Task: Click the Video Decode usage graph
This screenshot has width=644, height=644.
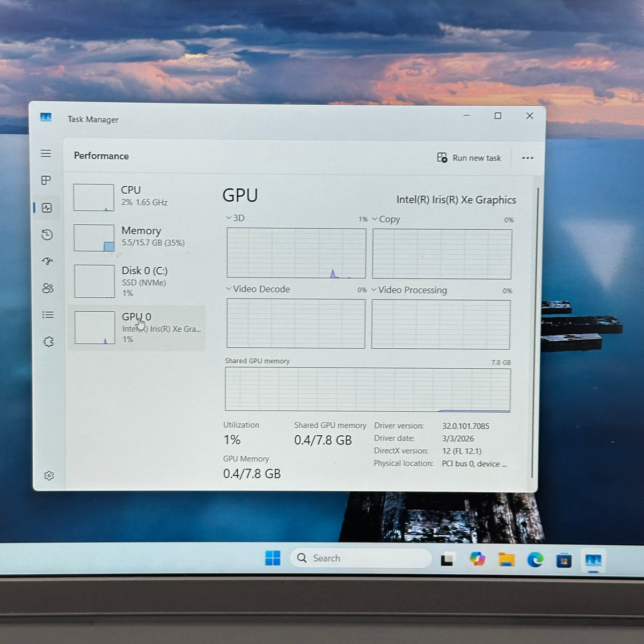Action: [296, 323]
